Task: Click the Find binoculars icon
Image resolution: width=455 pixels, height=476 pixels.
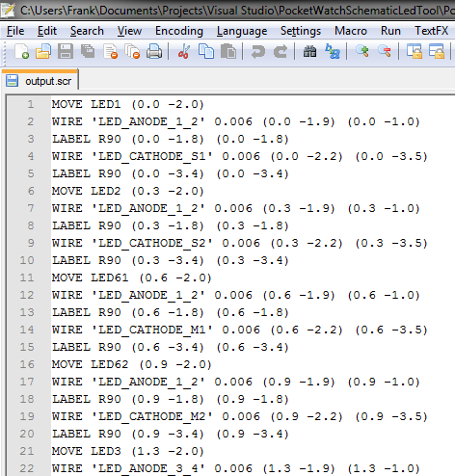Action: (309, 51)
